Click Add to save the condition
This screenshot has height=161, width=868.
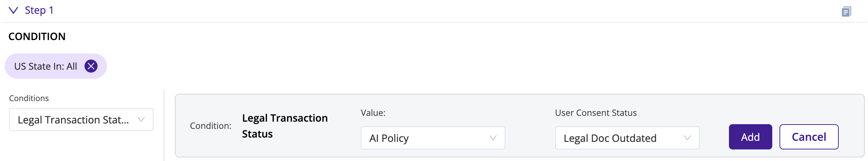pos(750,137)
